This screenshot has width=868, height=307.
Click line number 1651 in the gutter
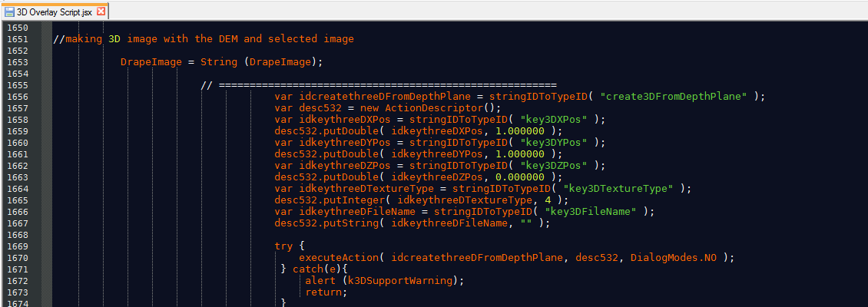(16, 39)
